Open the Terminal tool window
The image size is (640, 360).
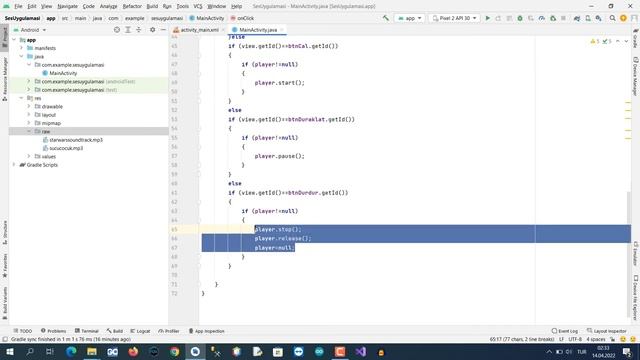click(x=87, y=331)
